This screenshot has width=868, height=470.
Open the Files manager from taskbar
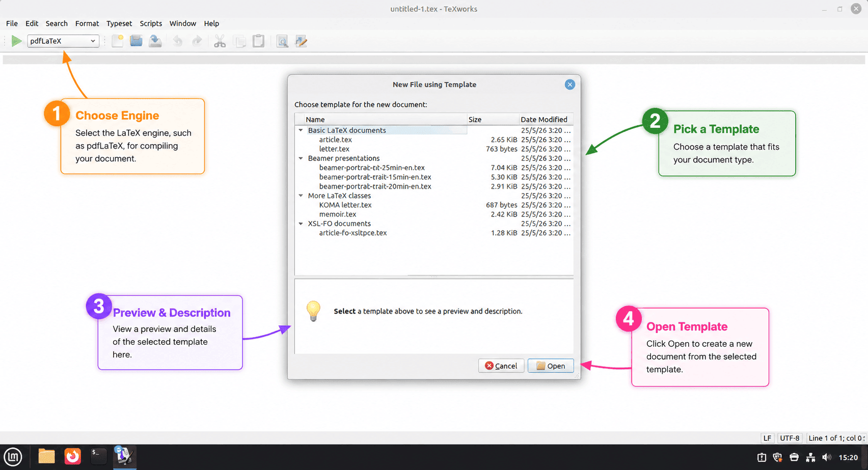46,456
